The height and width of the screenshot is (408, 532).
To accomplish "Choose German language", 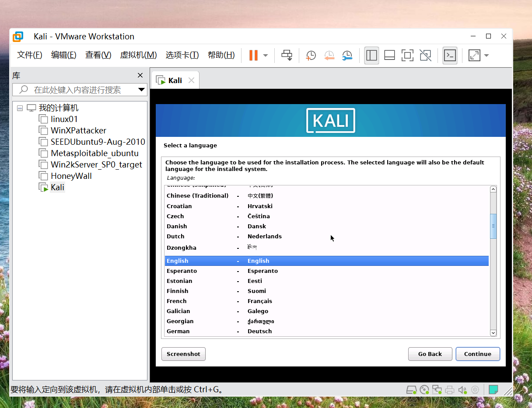I will pos(326,331).
